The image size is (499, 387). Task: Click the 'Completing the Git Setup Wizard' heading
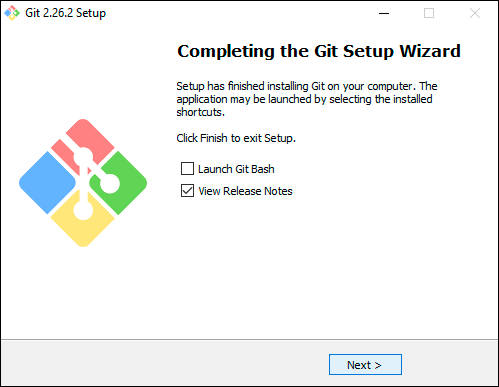click(x=319, y=51)
